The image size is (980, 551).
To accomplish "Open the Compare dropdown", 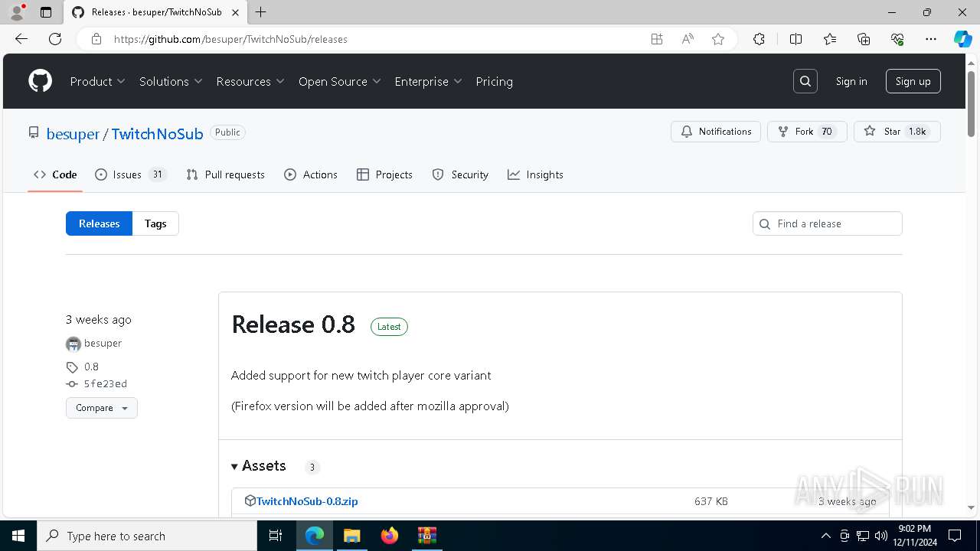I will click(x=102, y=408).
